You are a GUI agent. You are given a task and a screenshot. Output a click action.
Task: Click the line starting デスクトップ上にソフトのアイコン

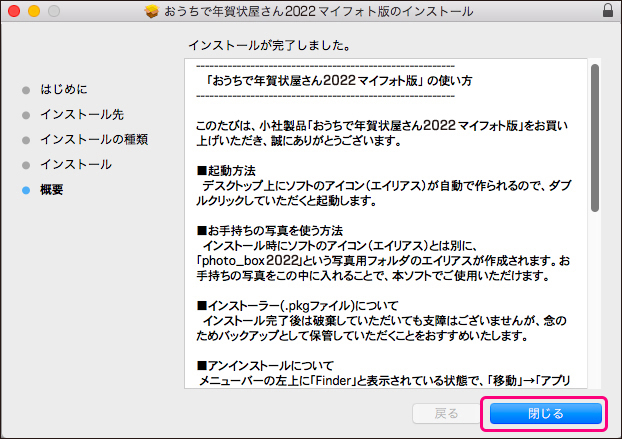pyautogui.click(x=387, y=186)
